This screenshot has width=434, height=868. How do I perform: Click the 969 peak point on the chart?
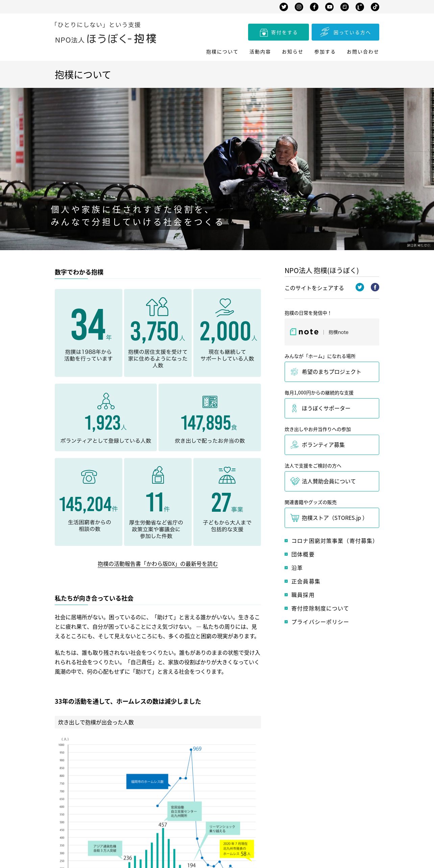(191, 750)
